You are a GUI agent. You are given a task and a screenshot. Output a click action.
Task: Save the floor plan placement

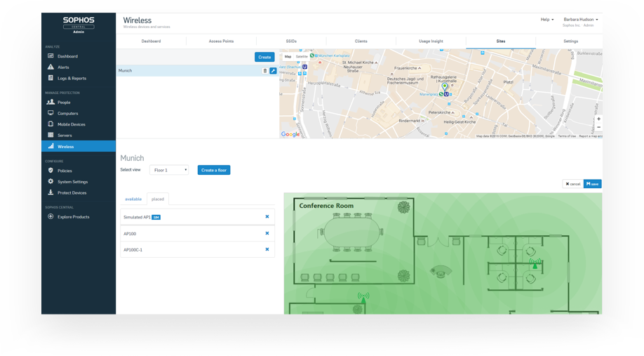point(593,184)
